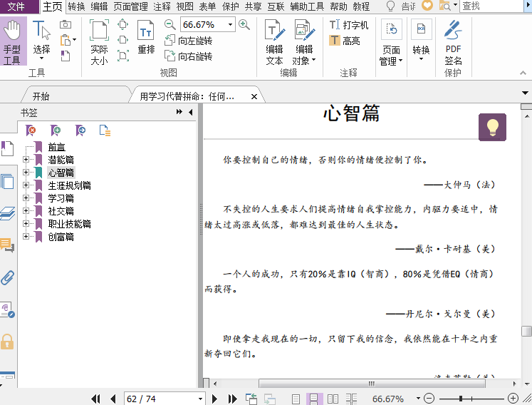Click the bookmark go-to arrow icon
Image resolution: width=532 pixels, height=405 pixels.
coord(80,130)
